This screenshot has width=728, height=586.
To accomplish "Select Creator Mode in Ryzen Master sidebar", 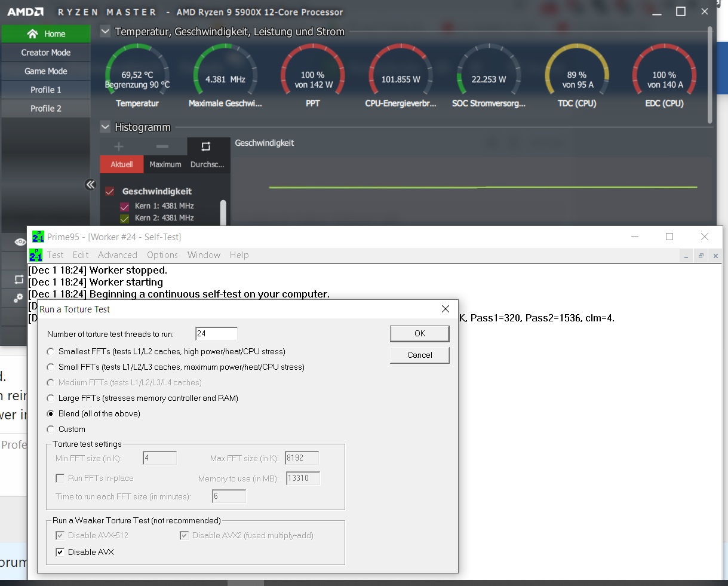I will click(46, 53).
